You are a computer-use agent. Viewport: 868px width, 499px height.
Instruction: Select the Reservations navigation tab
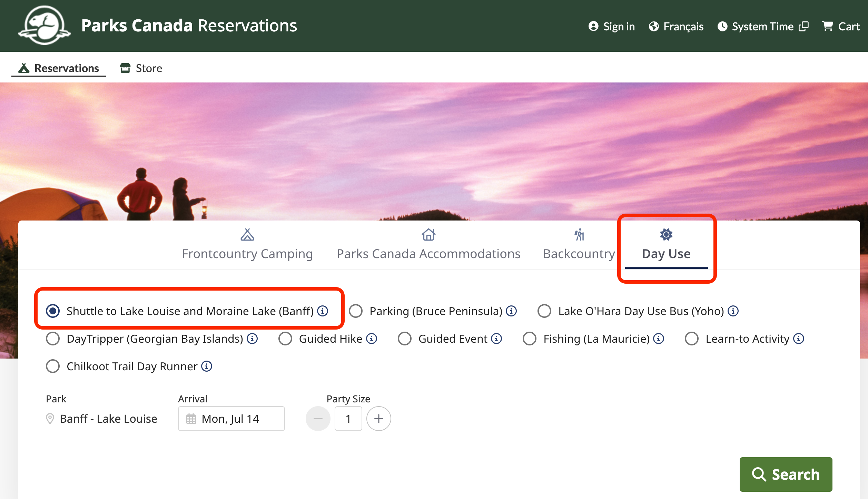(x=59, y=68)
